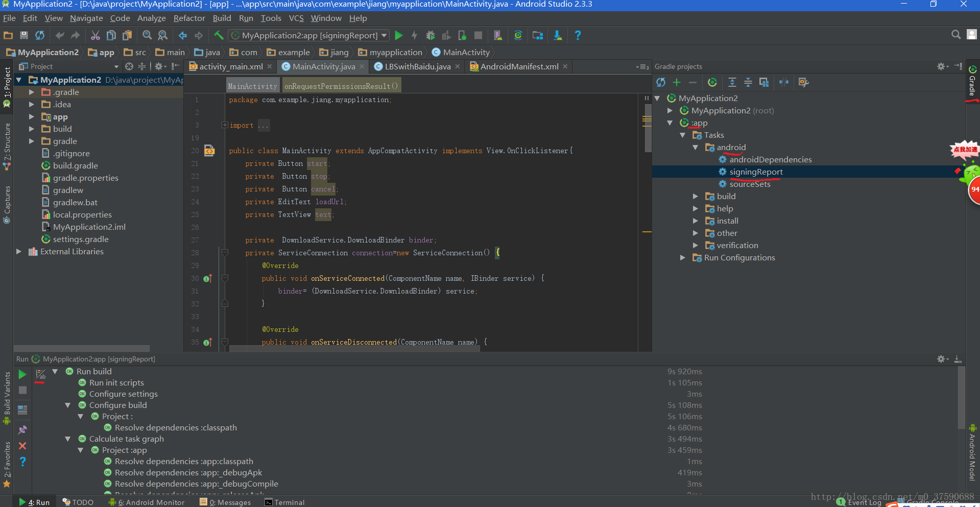The width and height of the screenshot is (980, 507).
Task: Click the Synchronize icon in main toolbar
Action: pyautogui.click(x=40, y=35)
